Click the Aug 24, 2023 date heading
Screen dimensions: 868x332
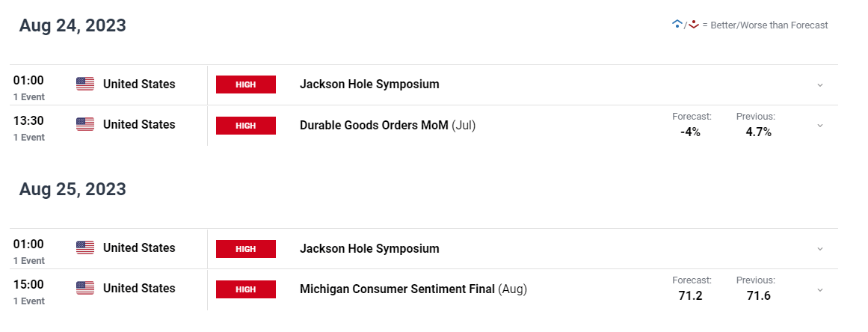tap(73, 25)
